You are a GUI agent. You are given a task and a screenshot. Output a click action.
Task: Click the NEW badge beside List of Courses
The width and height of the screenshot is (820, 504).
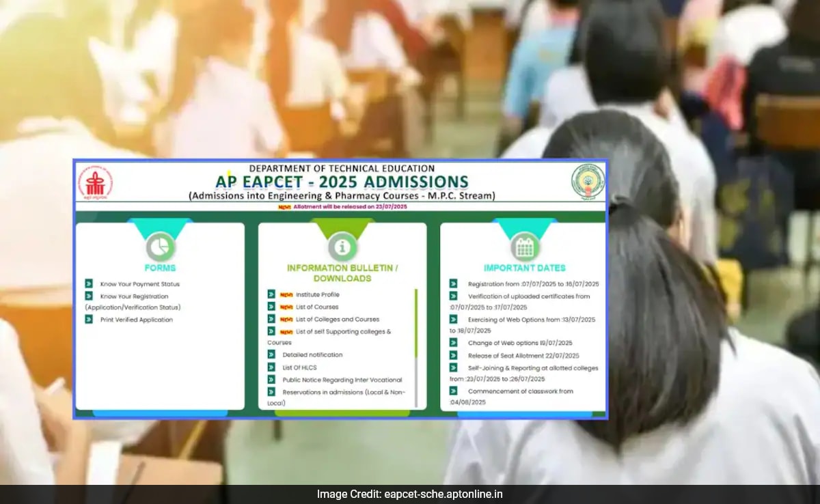click(x=286, y=307)
